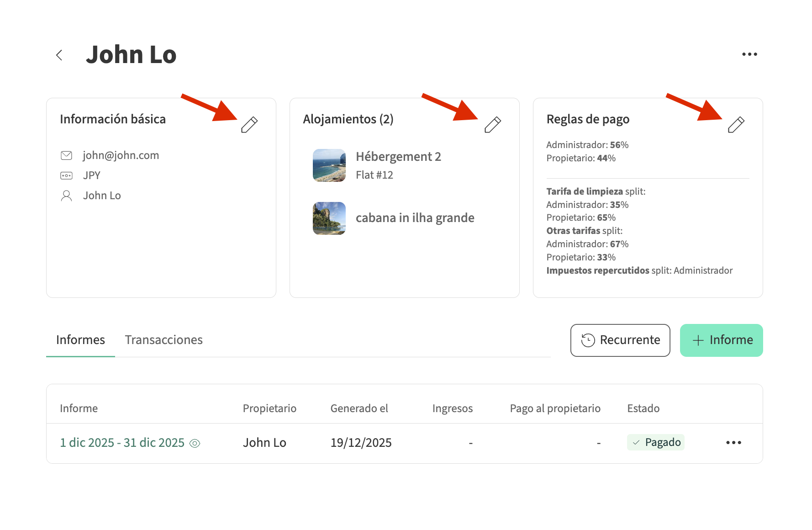
Task: Create a new report with Informe button
Action: [x=721, y=340]
